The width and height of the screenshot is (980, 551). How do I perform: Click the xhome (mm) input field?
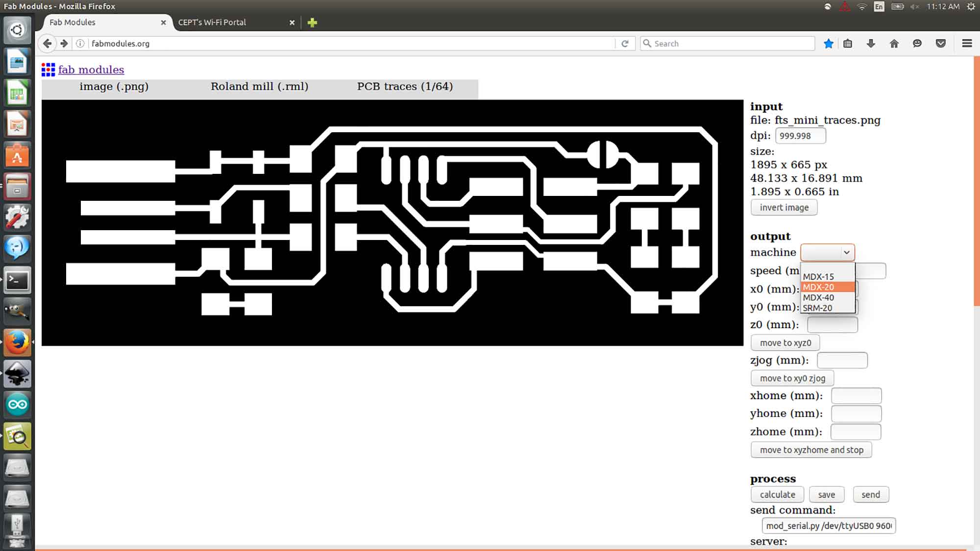tap(857, 396)
